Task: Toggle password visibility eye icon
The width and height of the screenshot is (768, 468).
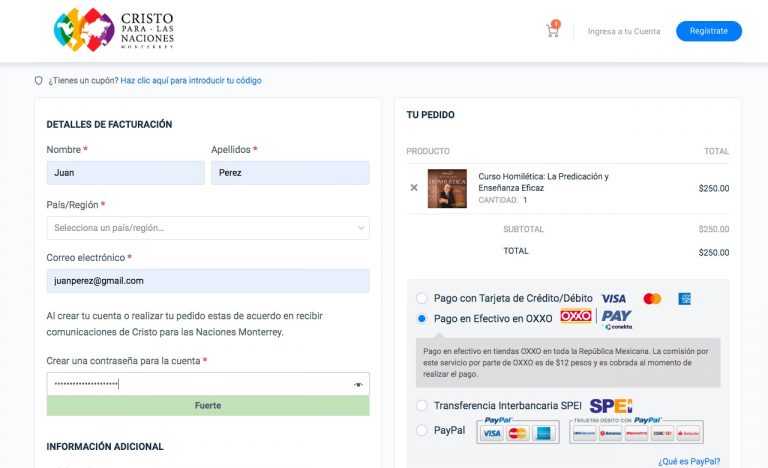Action: point(358,384)
